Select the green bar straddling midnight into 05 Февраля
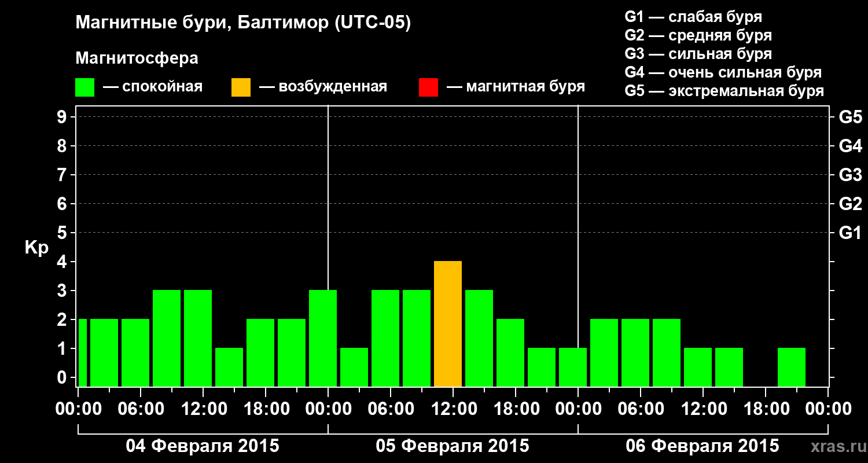868x463 pixels. point(323,339)
